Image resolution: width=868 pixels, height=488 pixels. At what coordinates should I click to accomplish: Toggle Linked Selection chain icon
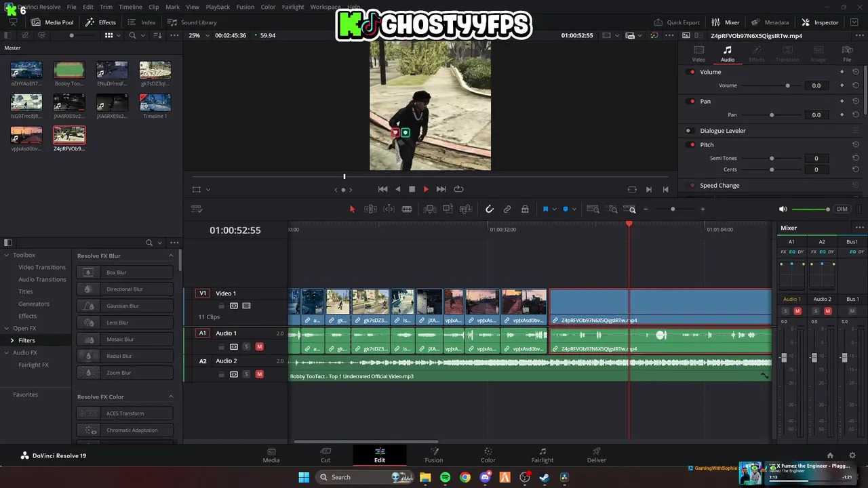click(507, 209)
